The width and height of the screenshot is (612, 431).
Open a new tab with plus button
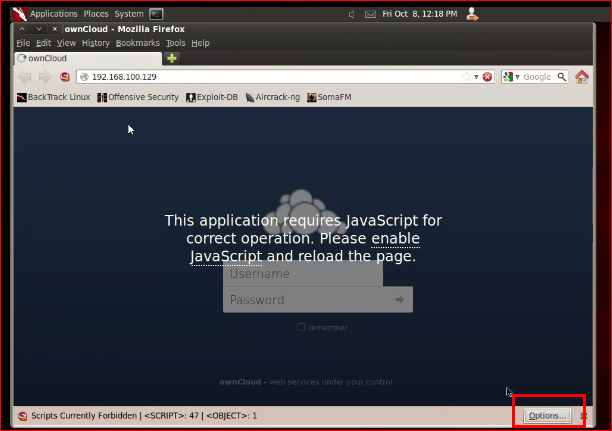[x=172, y=59]
